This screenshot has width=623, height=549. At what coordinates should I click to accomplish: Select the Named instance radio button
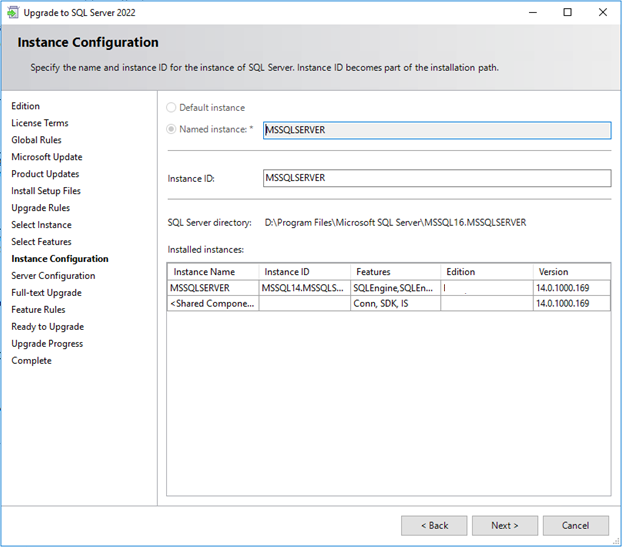point(171,129)
